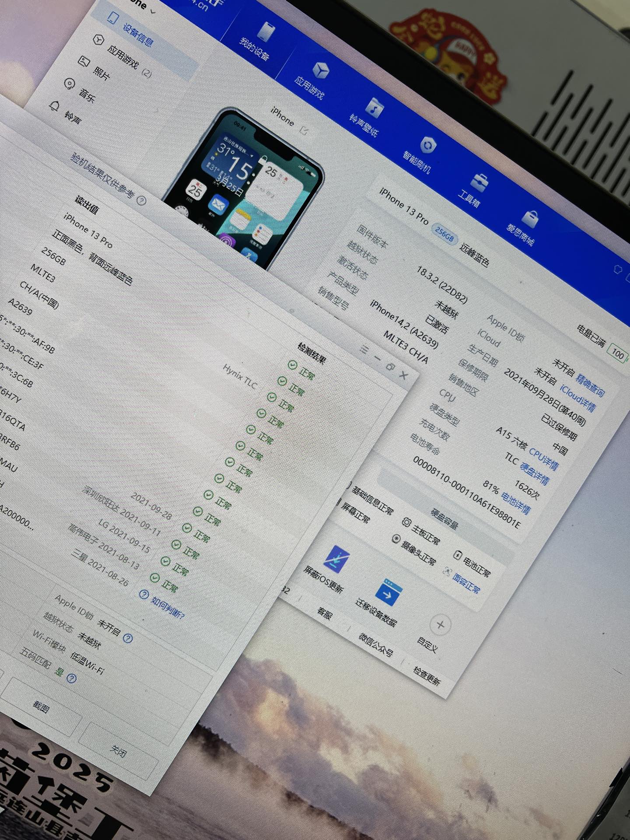Open the 精确查询 link
The width and height of the screenshot is (630, 840).
(x=590, y=385)
